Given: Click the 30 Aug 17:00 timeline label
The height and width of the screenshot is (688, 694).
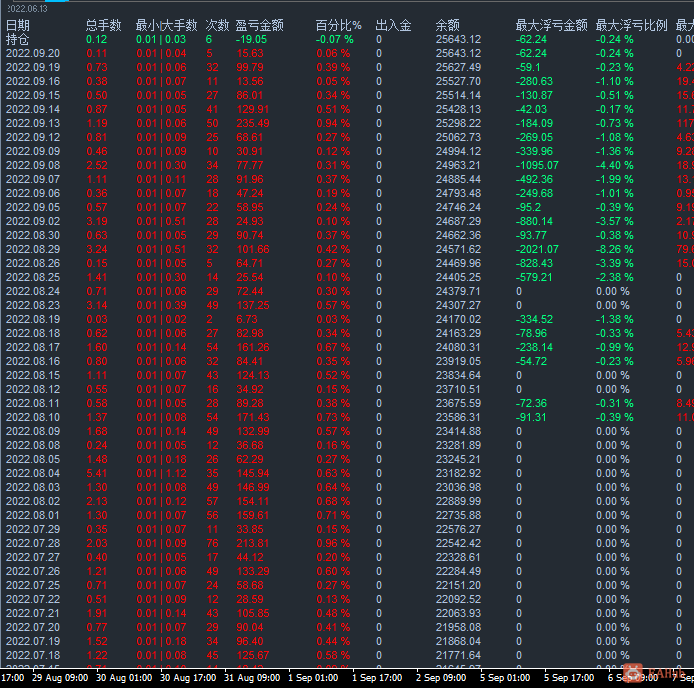Looking at the screenshot, I should pos(188,678).
